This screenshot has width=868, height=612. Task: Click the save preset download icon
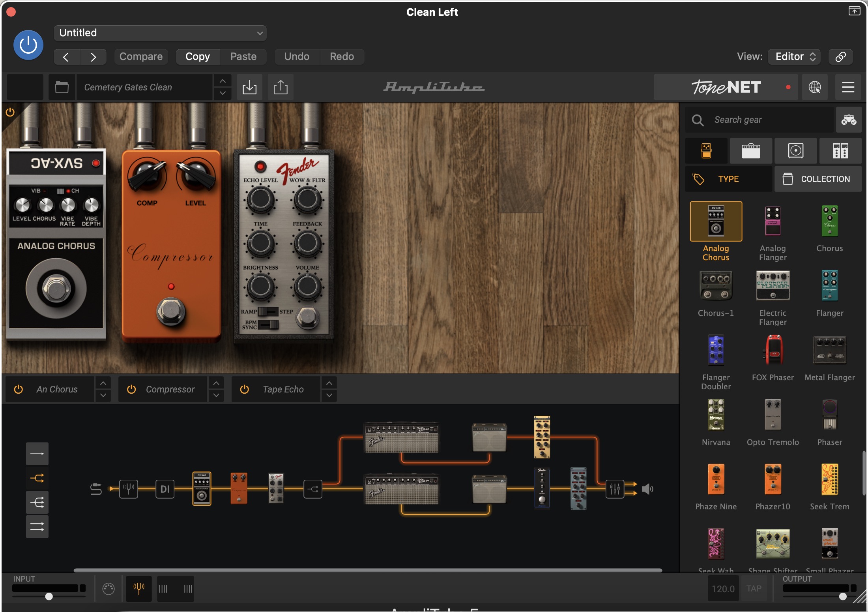(249, 87)
